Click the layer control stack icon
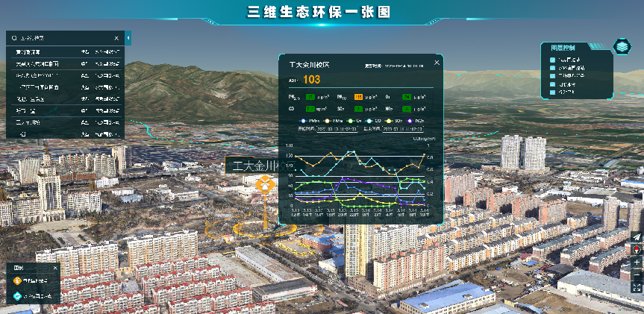This screenshot has width=644, height=314. pos(622,47)
